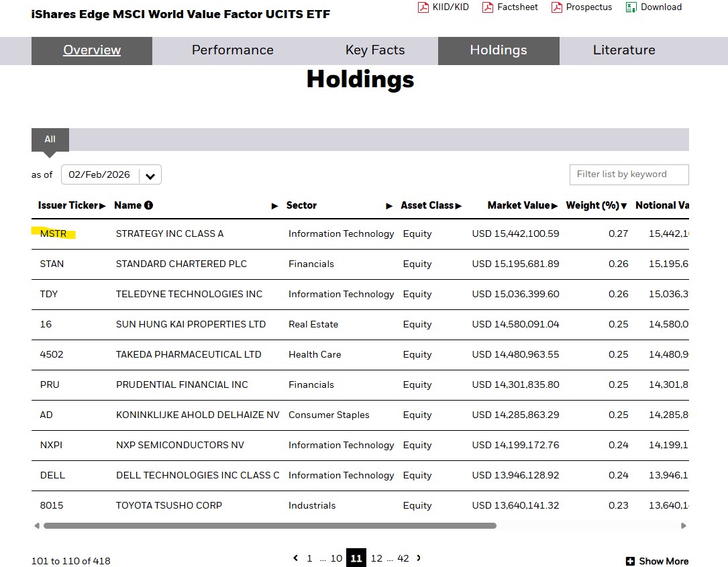Screen dimensions: 728x567
Task: Click Consumer Staples sector cell
Action: (329, 415)
